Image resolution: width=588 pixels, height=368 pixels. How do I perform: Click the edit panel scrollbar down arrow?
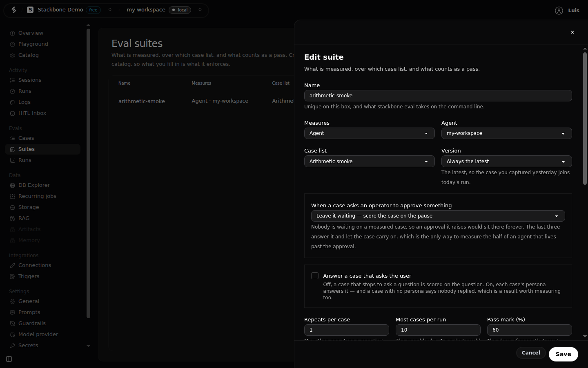[585, 336]
